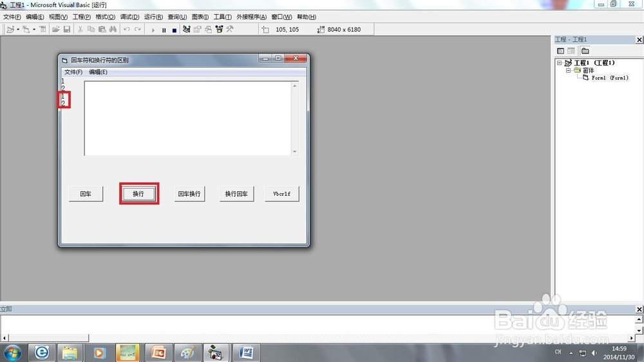
Task: Open the 查询(U) menu
Action: click(x=177, y=17)
